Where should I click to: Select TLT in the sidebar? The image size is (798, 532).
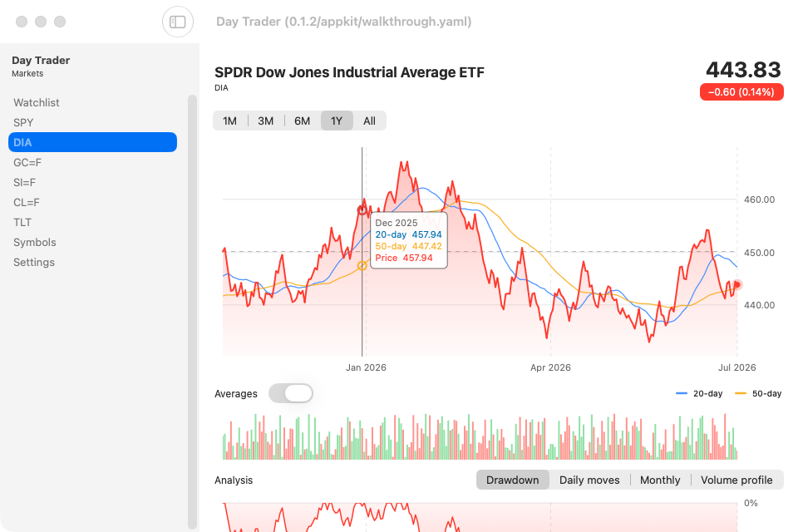point(92,223)
